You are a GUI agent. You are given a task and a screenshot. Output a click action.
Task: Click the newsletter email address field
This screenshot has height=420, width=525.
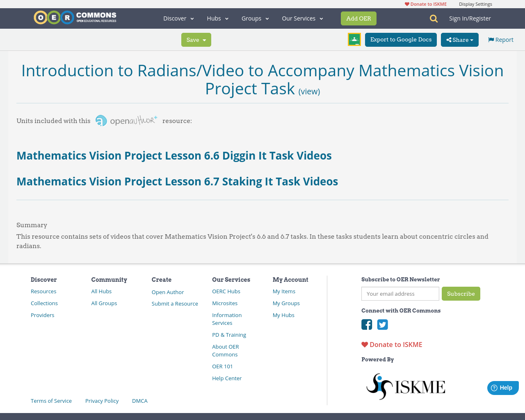point(400,294)
